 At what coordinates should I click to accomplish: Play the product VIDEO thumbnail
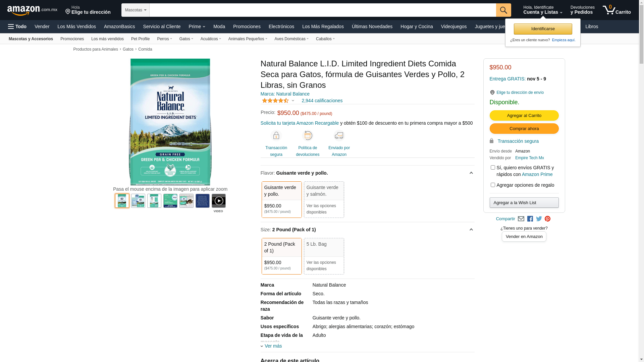pos(218,201)
